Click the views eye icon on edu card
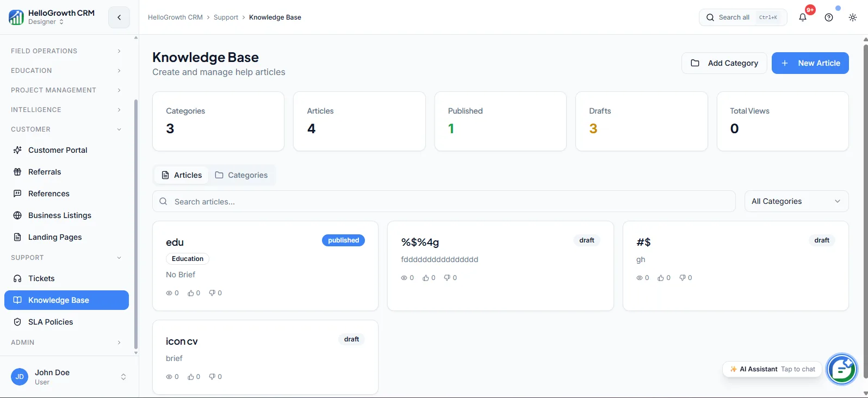The height and width of the screenshot is (398, 868). (x=169, y=293)
